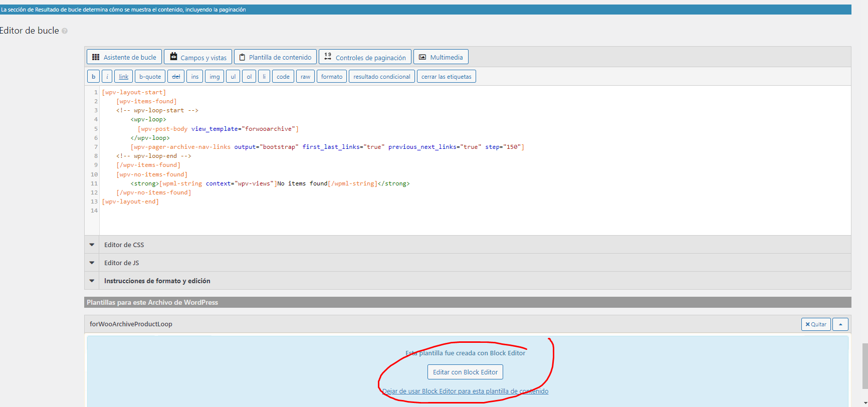Click the [wpv-layout-end] line
The height and width of the screenshot is (407, 868).
tap(130, 201)
